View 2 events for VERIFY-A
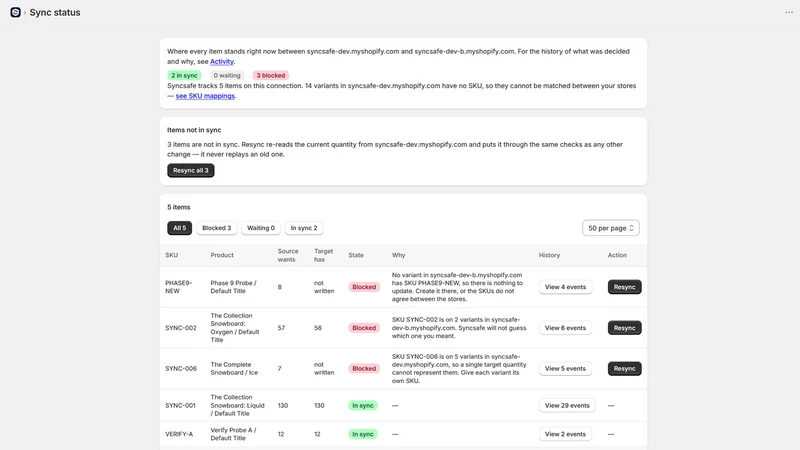 [x=565, y=434]
